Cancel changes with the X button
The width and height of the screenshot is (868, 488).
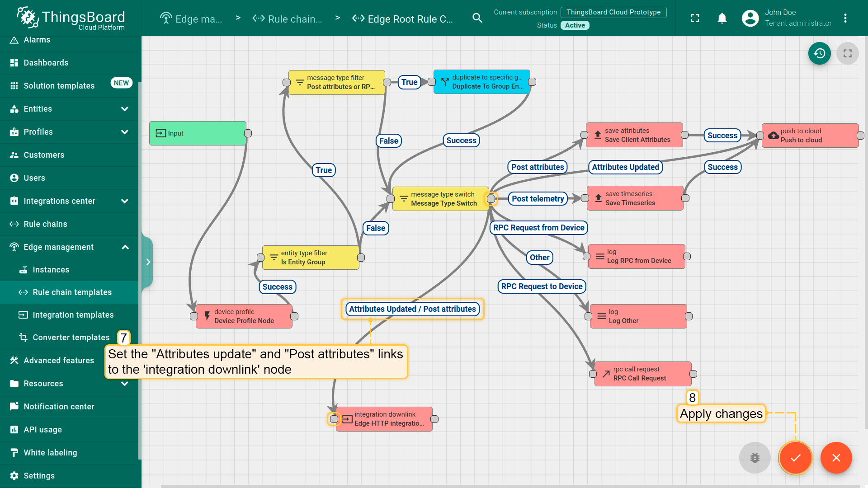pyautogui.click(x=836, y=458)
